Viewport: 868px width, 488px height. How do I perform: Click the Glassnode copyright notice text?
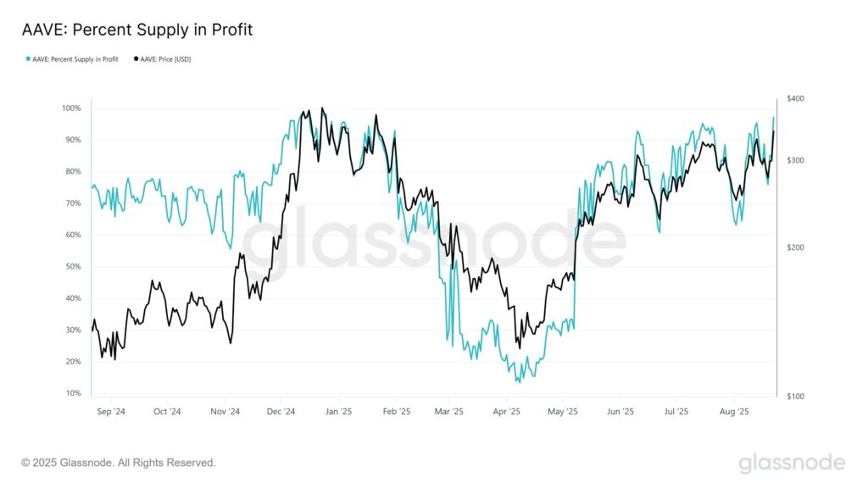tap(119, 463)
